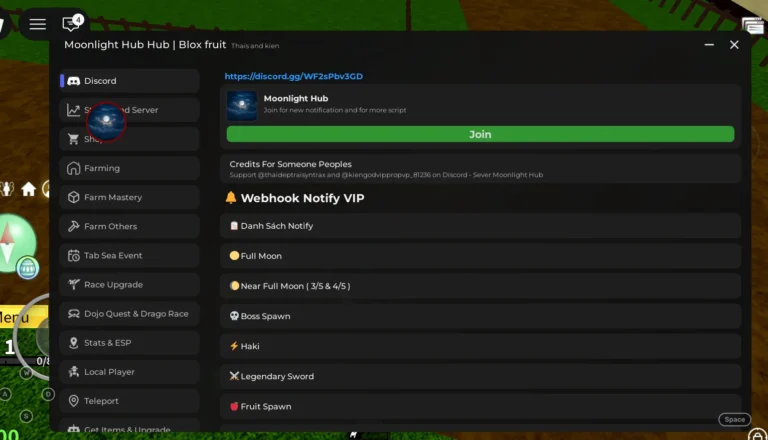Click the Local Player figure icon
The height and width of the screenshot is (440, 768).
point(73,372)
